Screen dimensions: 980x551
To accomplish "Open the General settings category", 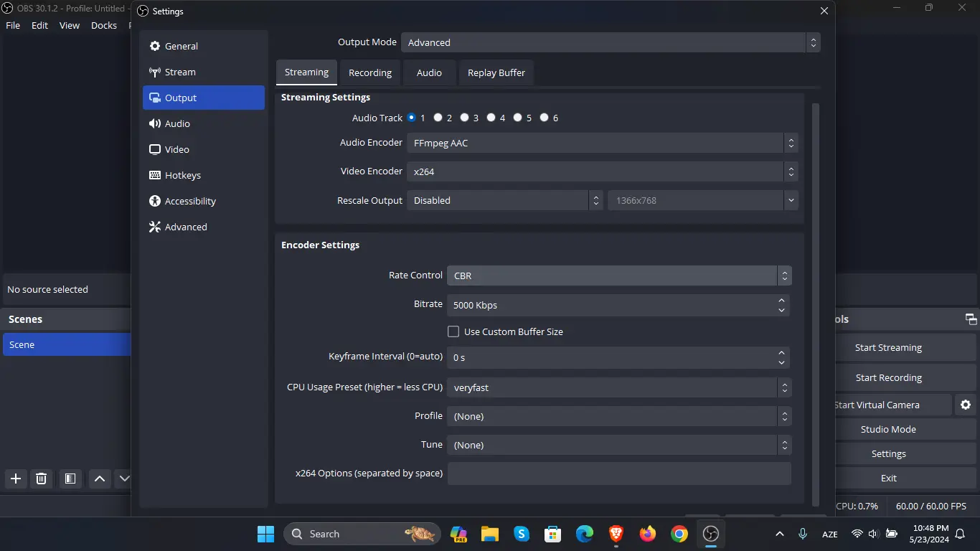I will 204,46.
